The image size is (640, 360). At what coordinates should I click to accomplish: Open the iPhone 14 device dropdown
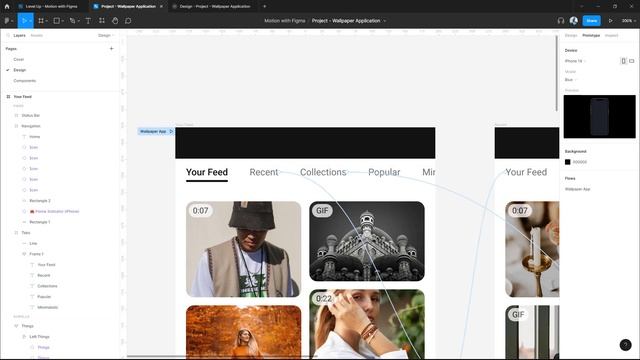(576, 61)
